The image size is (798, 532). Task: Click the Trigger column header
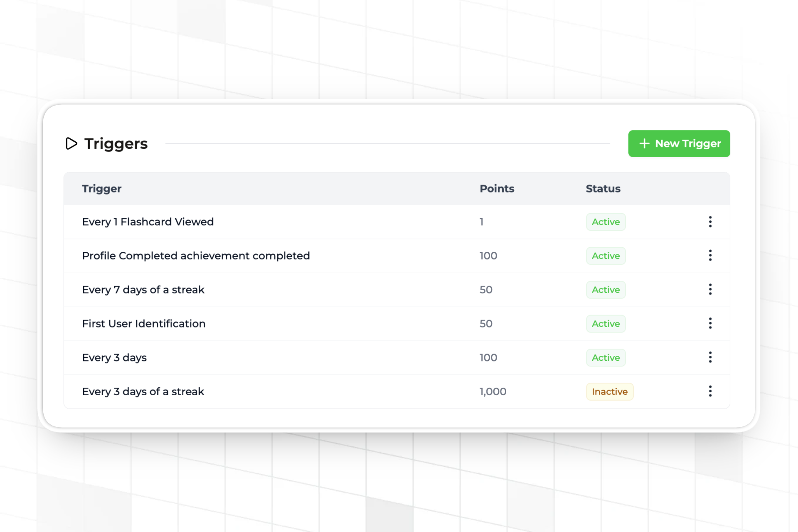pyautogui.click(x=102, y=188)
